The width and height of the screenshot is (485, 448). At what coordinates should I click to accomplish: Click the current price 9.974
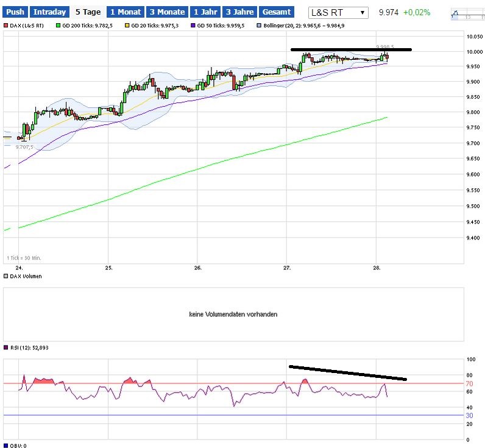[x=389, y=12]
